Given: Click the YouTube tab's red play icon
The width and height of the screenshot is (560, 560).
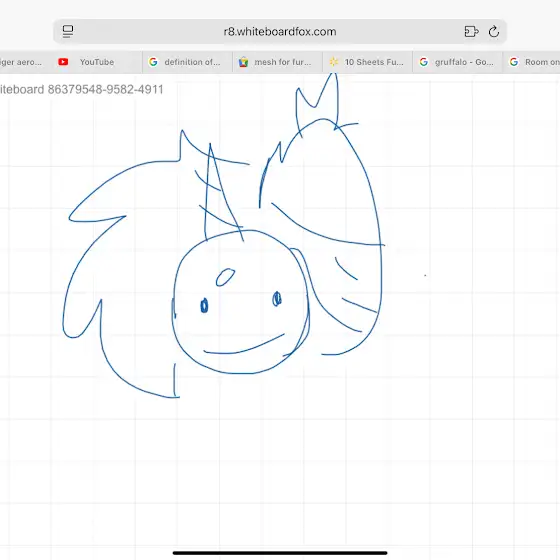Looking at the screenshot, I should (63, 62).
